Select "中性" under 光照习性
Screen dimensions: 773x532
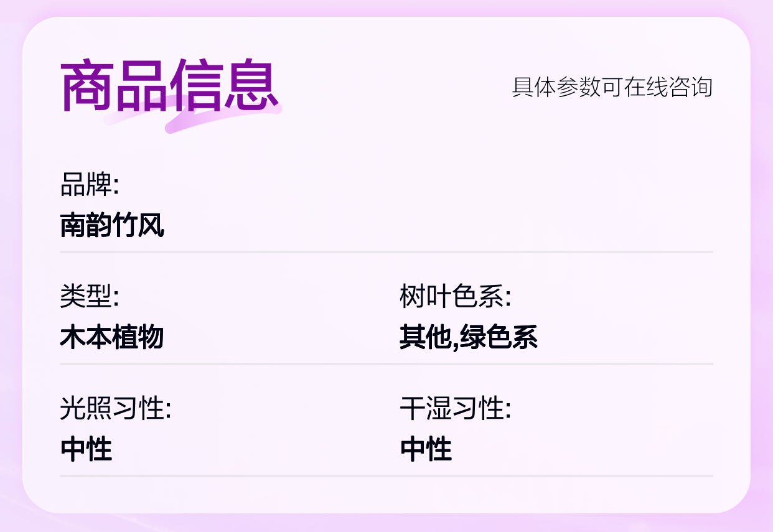click(87, 449)
